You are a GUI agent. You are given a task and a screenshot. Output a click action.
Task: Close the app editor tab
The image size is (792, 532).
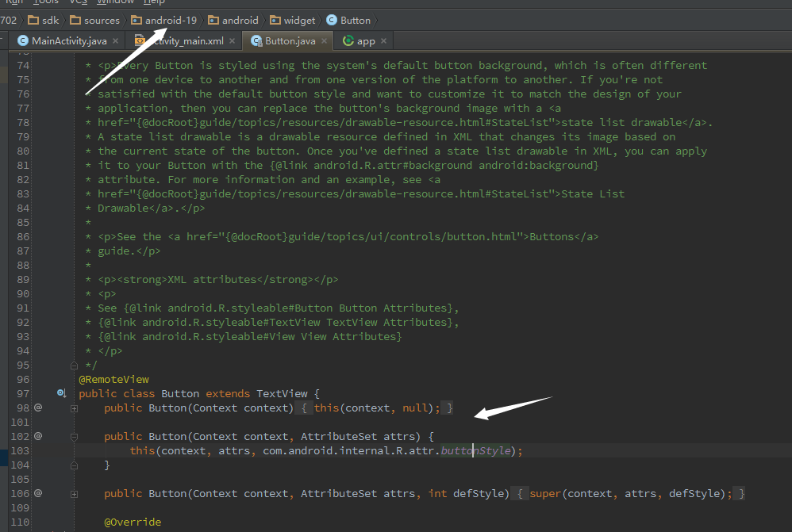[x=383, y=40]
